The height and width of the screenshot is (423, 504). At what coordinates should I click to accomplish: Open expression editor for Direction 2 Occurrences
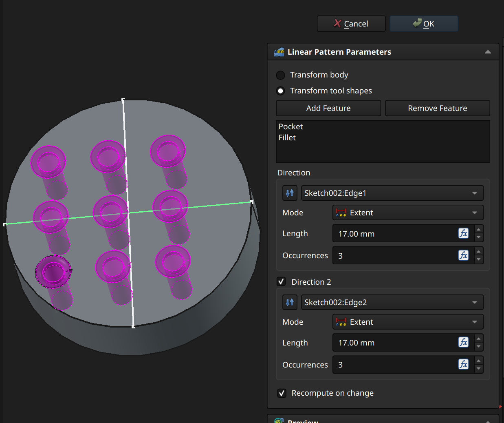464,364
